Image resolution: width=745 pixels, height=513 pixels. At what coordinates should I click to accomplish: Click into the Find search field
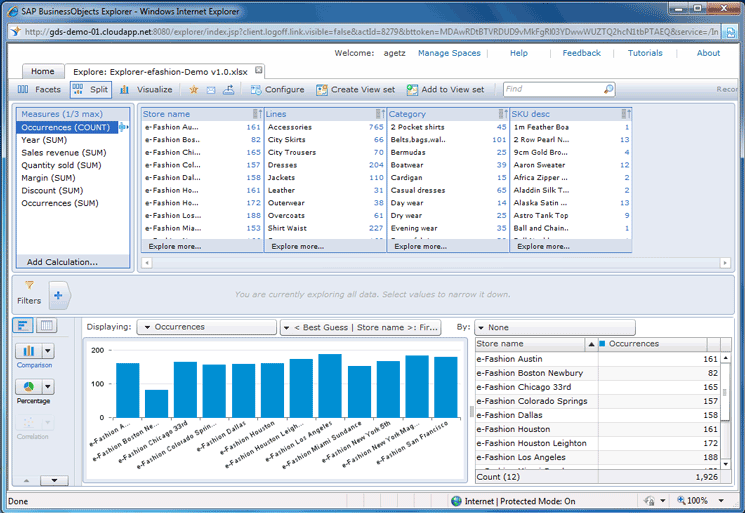point(553,89)
